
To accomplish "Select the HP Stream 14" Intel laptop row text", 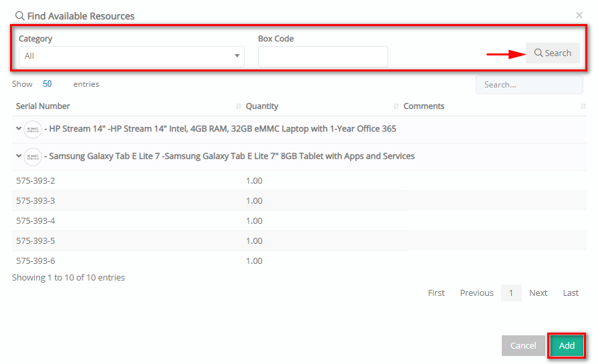I will 220,129.
